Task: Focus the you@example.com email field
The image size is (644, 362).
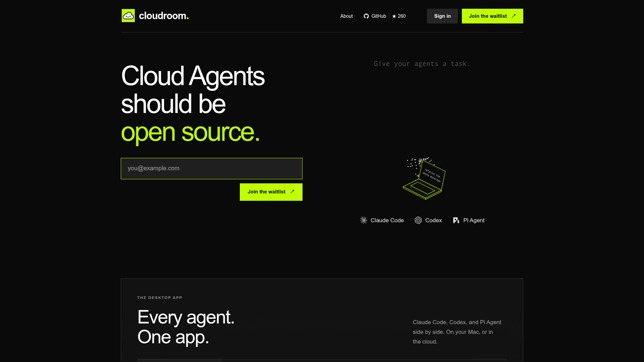Action: point(212,169)
